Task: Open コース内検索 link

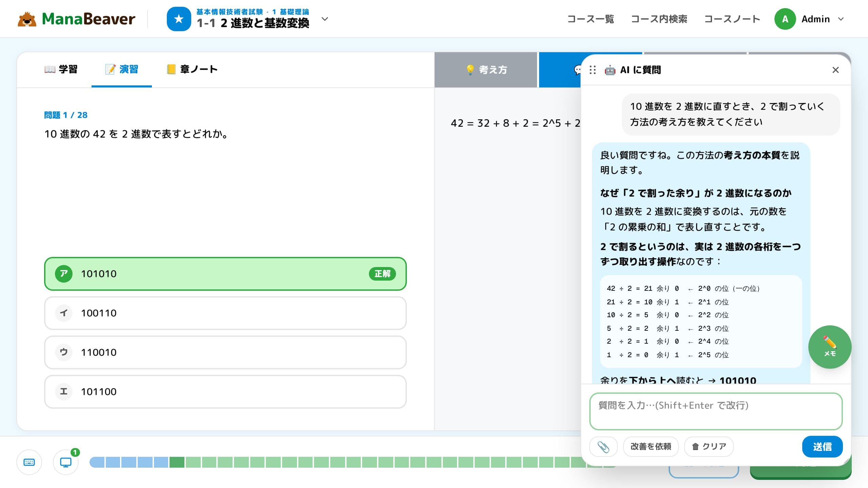Action: click(x=659, y=19)
